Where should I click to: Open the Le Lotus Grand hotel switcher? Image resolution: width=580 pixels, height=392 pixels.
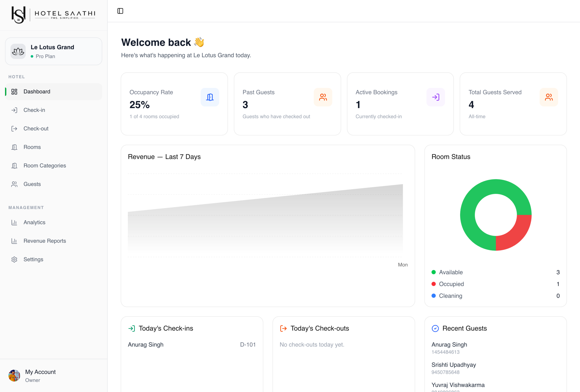(x=53, y=51)
